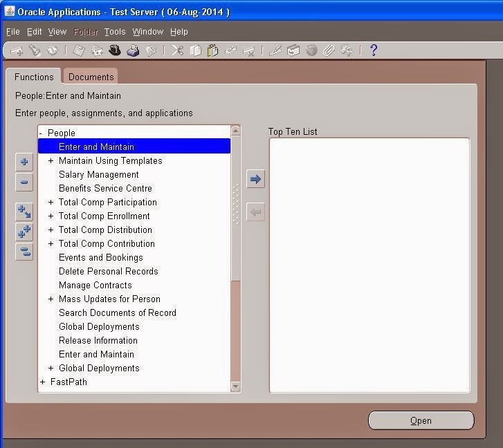503x448 pixels.
Task: Click the Paste clipboard toolbar icon
Action: click(x=212, y=50)
